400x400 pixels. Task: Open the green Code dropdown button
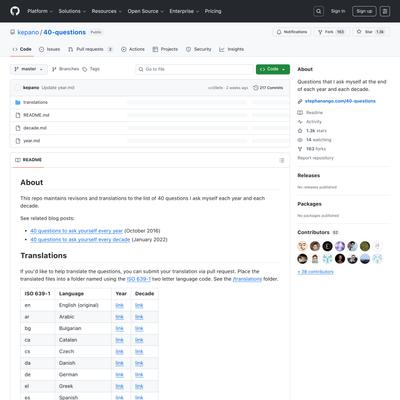(x=273, y=69)
